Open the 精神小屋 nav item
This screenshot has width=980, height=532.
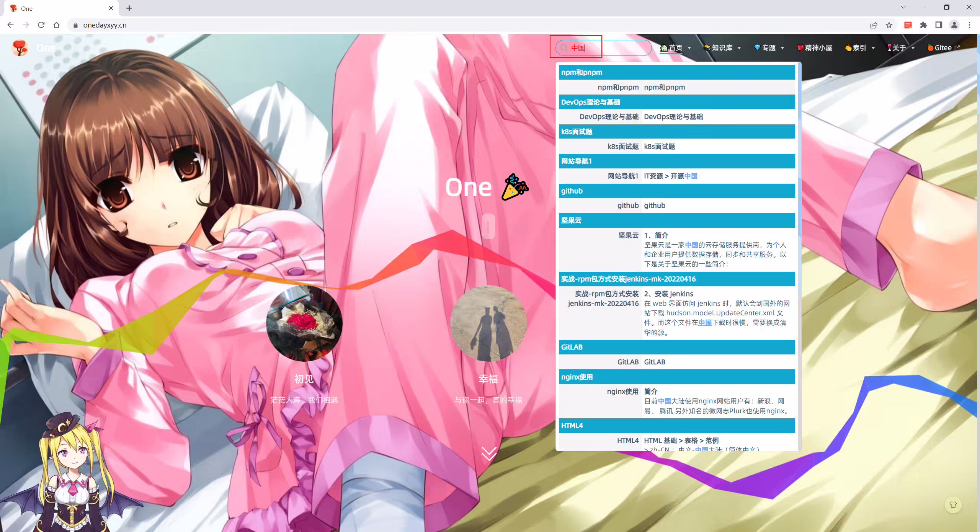(x=815, y=48)
